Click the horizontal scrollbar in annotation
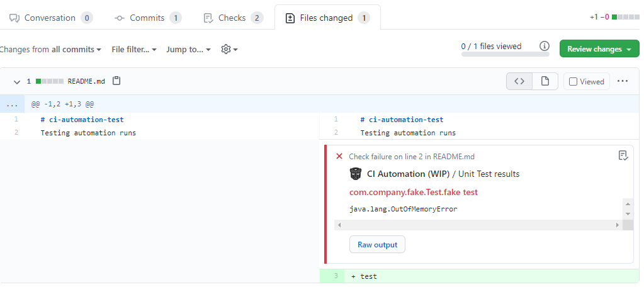Screen dimensions: 644x287 478,225
